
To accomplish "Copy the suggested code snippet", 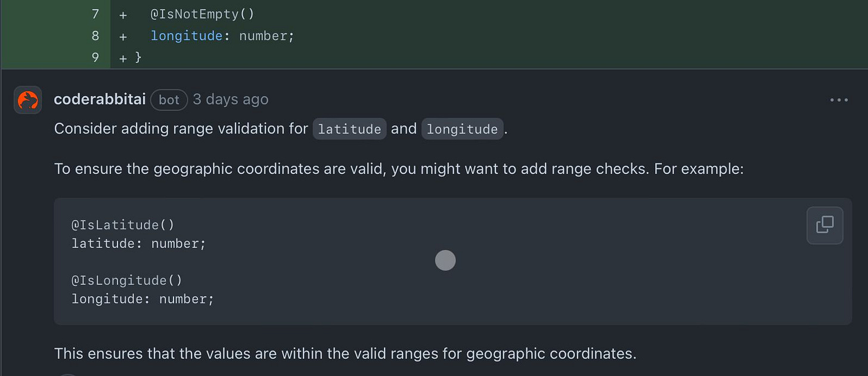I will [825, 225].
